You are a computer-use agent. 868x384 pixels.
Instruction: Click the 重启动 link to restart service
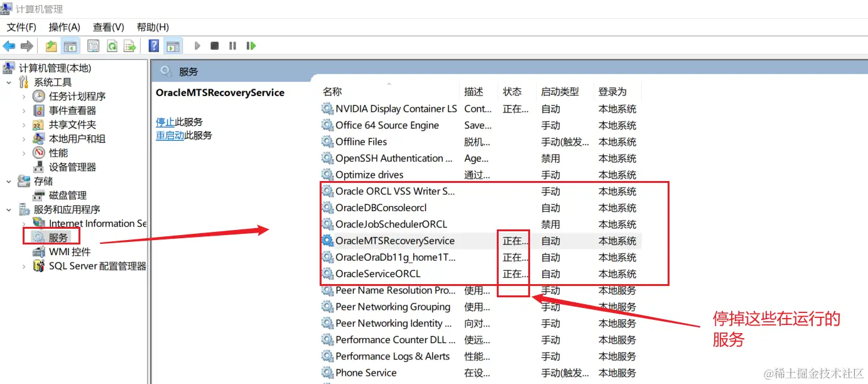[170, 135]
